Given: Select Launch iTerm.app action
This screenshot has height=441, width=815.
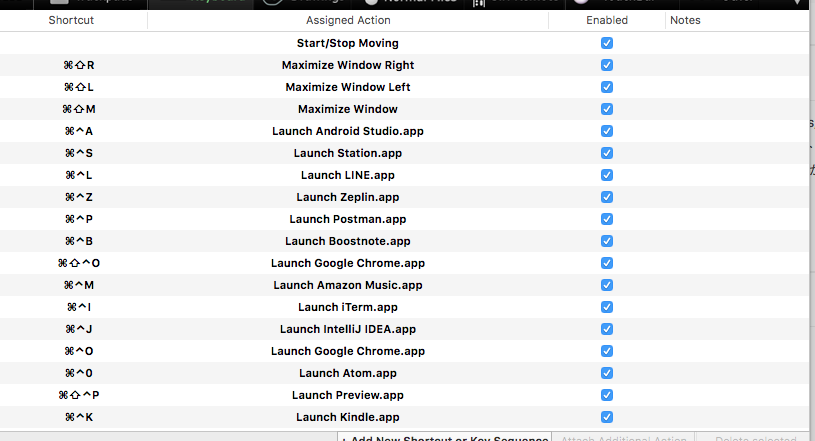Looking at the screenshot, I should click(348, 307).
